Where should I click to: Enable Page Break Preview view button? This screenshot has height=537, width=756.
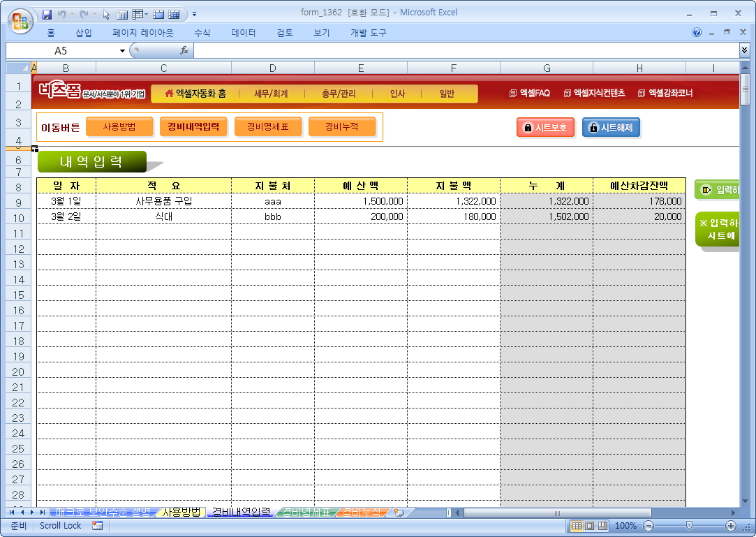602,526
